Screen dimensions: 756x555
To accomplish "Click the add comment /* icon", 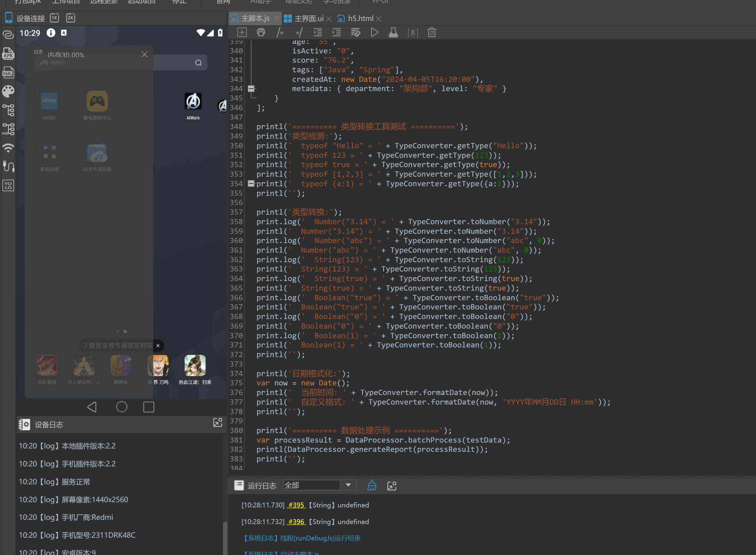I will tap(280, 33).
